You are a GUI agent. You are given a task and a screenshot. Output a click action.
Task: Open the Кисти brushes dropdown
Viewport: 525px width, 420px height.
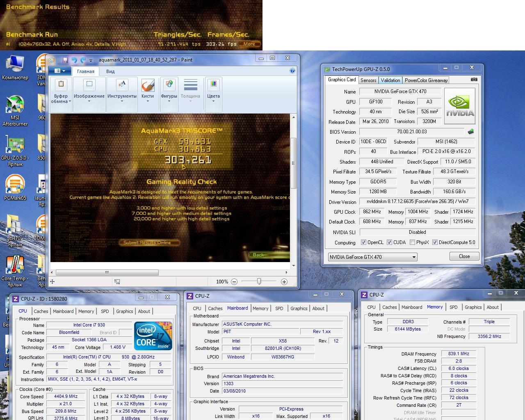(x=148, y=94)
